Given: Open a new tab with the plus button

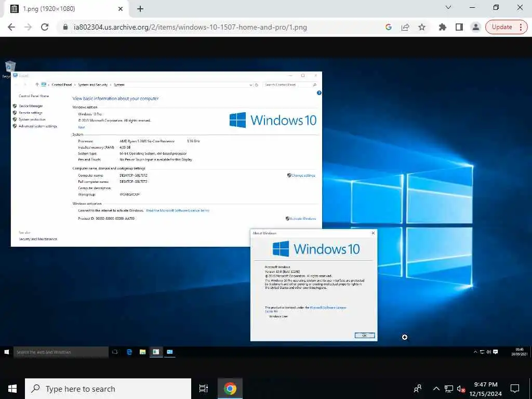Looking at the screenshot, I should point(140,9).
